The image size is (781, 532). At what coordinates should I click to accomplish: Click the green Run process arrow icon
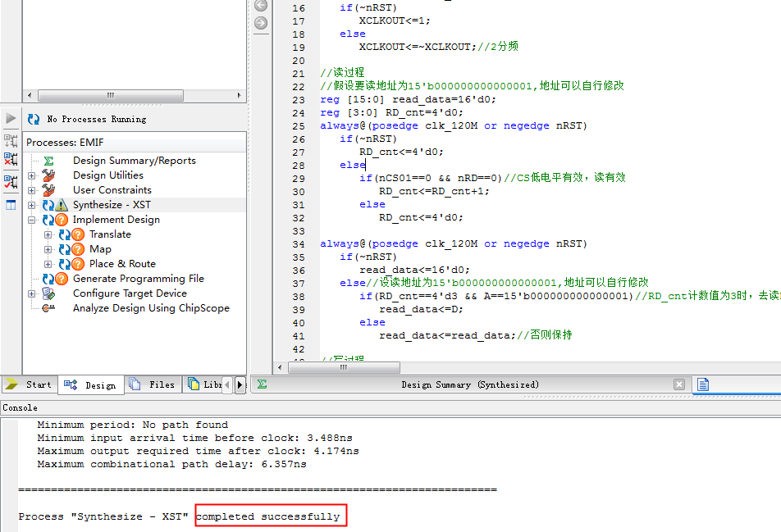click(x=11, y=119)
